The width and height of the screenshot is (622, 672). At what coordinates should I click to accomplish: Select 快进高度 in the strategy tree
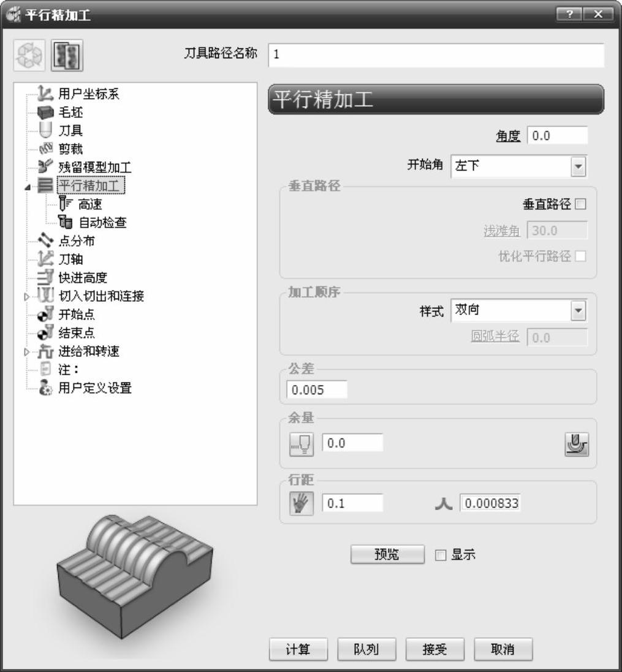(x=83, y=278)
